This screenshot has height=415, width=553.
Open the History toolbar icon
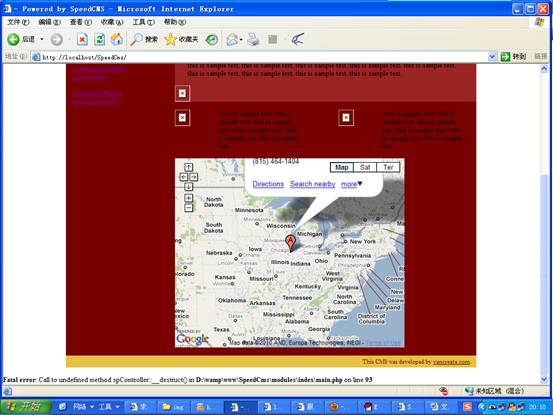pos(212,39)
